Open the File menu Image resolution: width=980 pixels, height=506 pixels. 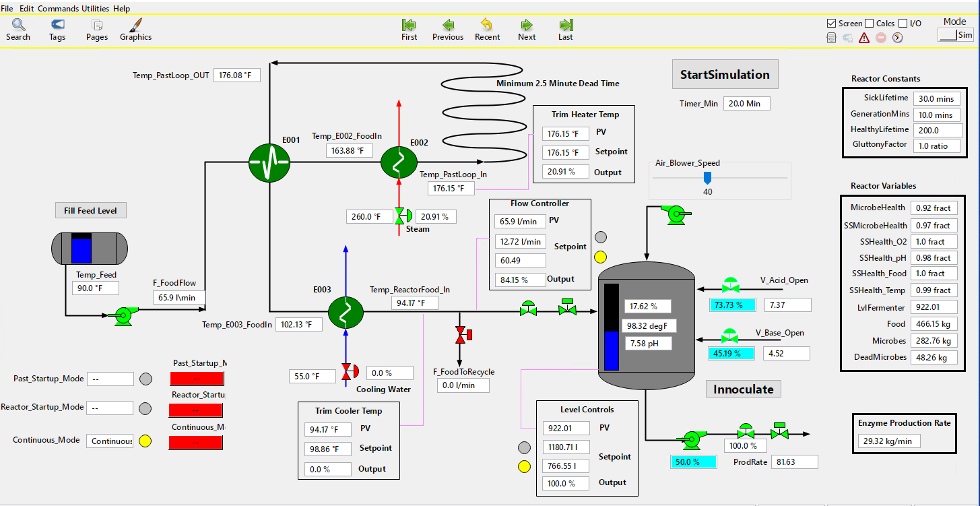(x=7, y=9)
